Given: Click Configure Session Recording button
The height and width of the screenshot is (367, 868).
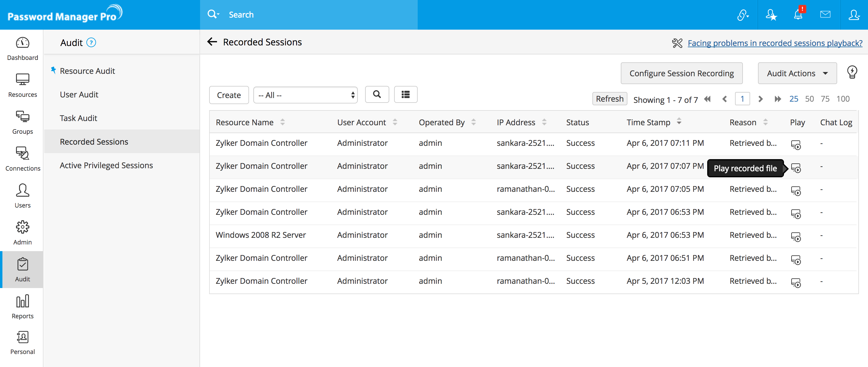Looking at the screenshot, I should click(x=681, y=73).
